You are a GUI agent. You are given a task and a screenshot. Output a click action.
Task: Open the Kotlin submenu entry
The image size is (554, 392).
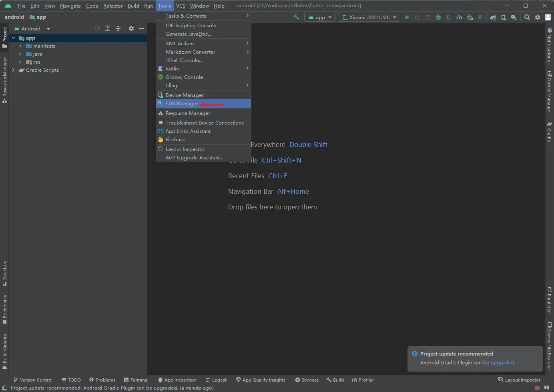(172, 69)
